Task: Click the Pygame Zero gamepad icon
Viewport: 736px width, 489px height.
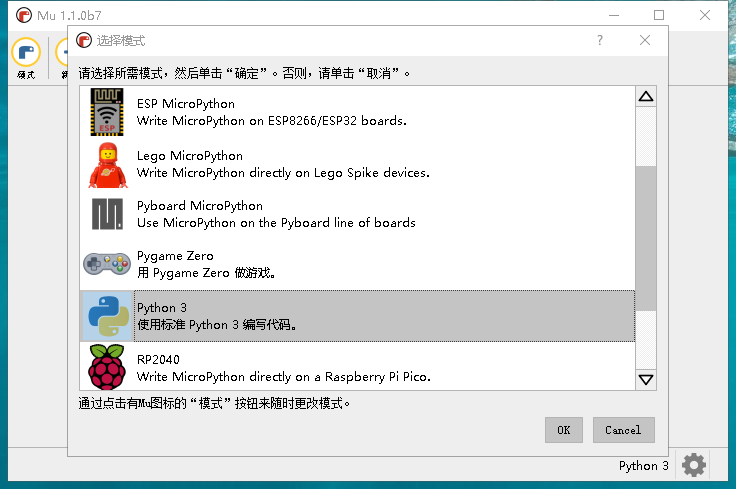Action: (x=107, y=264)
